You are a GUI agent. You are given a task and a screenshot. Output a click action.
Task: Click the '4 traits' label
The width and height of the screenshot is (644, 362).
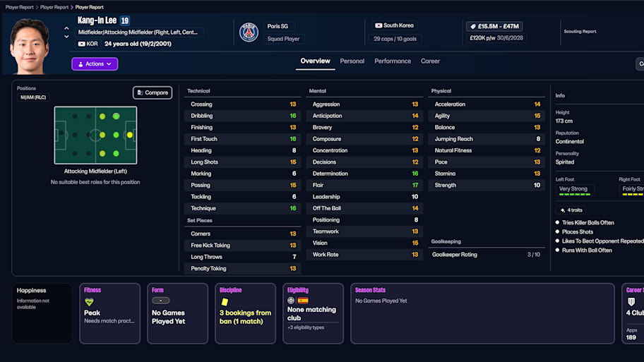pos(575,210)
